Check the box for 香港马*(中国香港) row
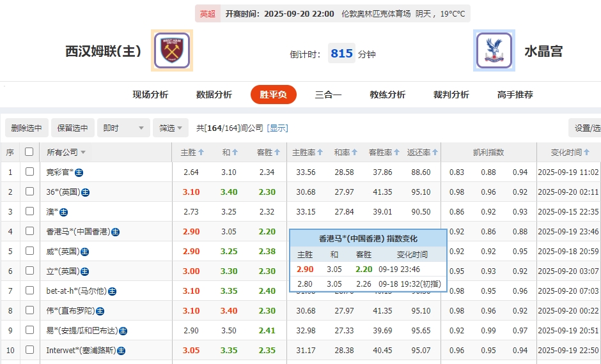The width and height of the screenshot is (601, 364). tap(29, 231)
